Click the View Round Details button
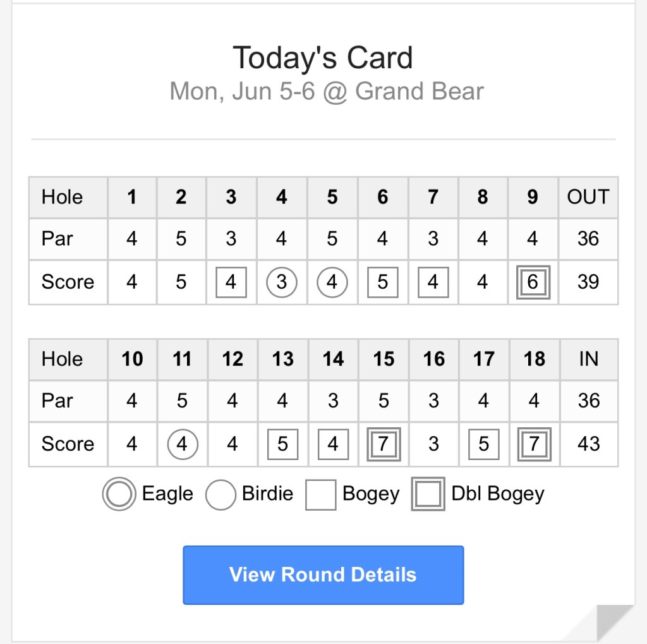This screenshot has height=644, width=647. pos(323,574)
